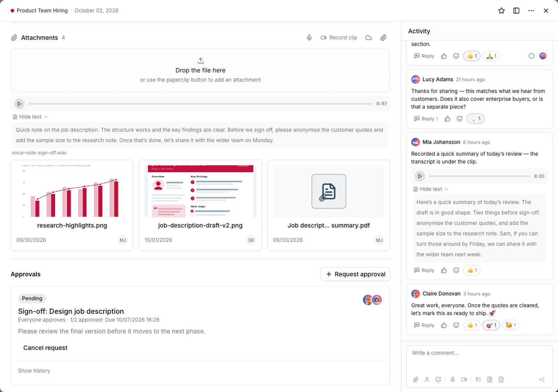Open the three-dot more options menu
The image size is (558, 392).
coord(531,10)
